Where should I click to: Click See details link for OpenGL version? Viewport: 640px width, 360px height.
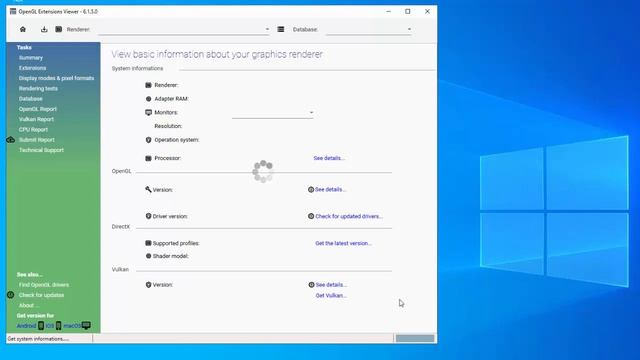[330, 189]
